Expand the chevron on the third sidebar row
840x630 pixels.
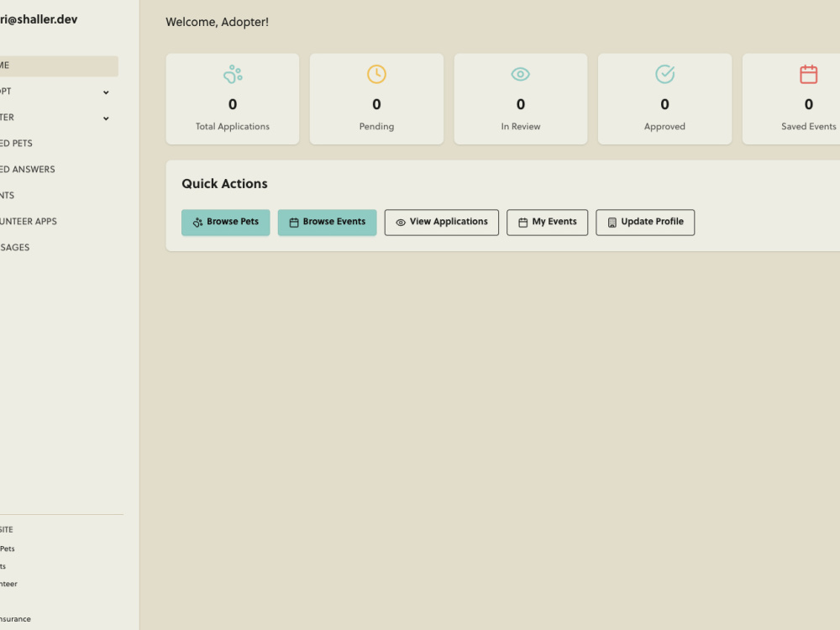106,118
